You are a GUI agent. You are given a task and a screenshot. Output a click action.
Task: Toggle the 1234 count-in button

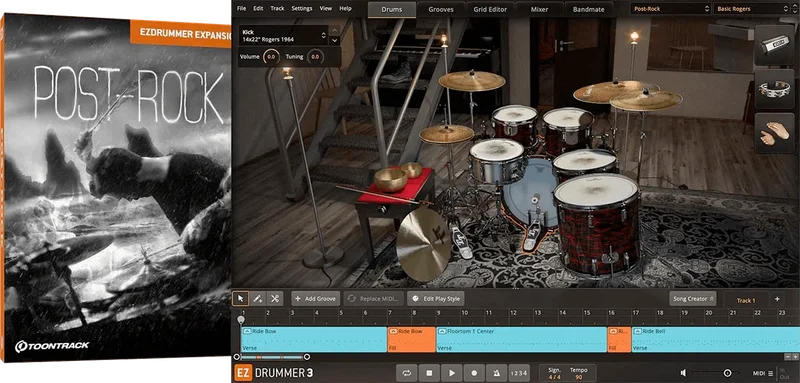coord(519,373)
